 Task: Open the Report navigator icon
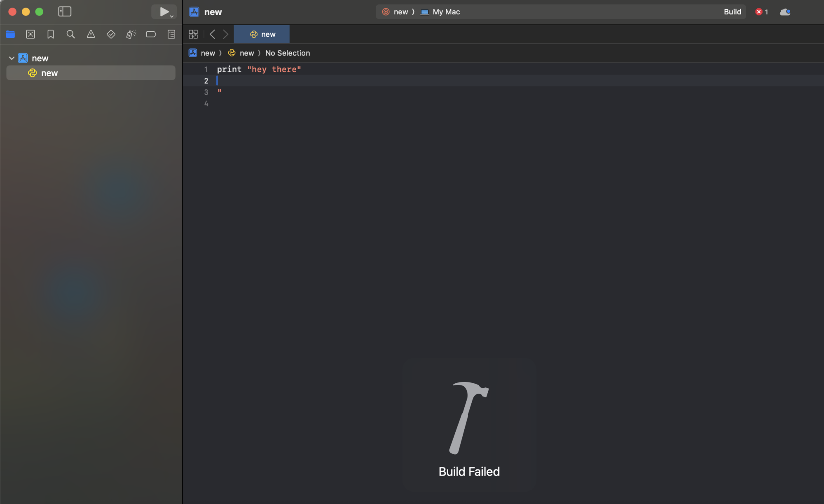[x=171, y=34]
